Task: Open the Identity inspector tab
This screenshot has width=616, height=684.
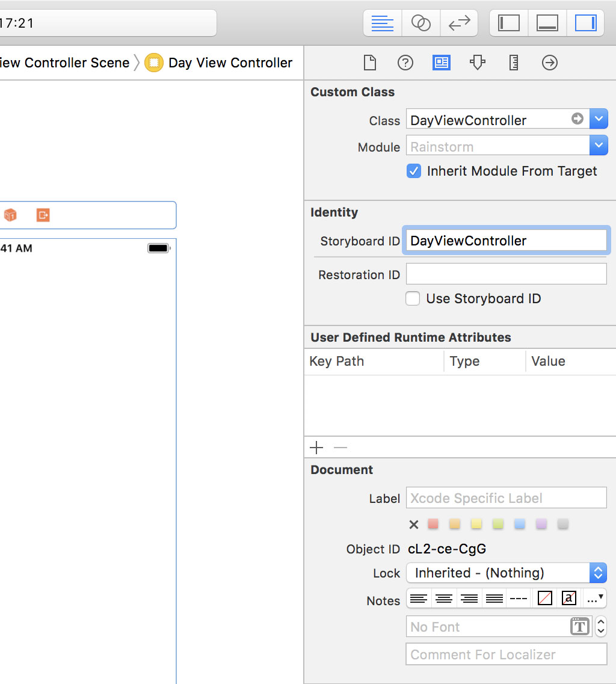Action: (441, 63)
